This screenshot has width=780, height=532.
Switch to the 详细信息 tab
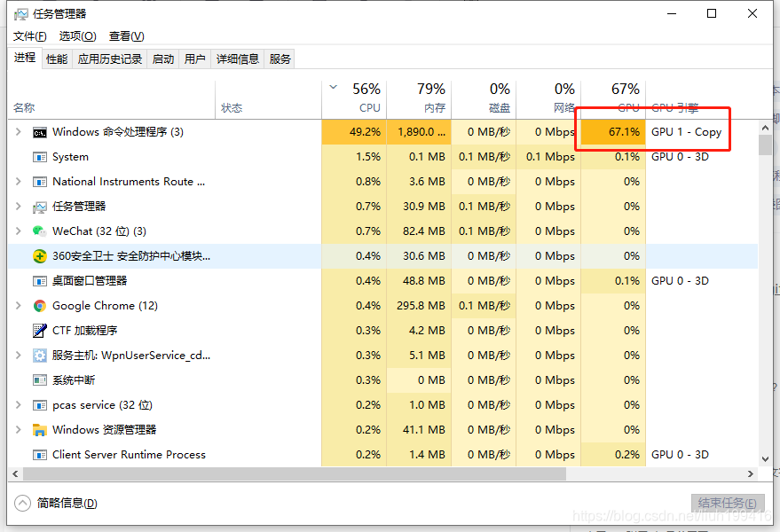pyautogui.click(x=237, y=59)
